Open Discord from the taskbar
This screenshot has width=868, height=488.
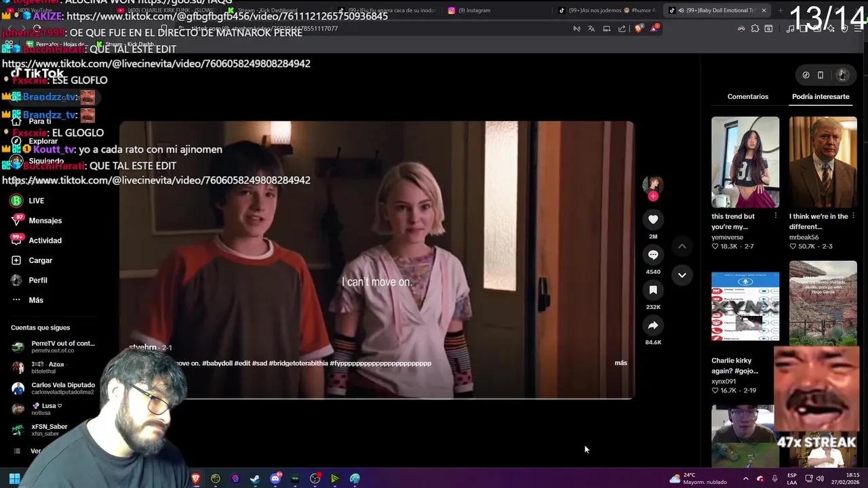275,479
